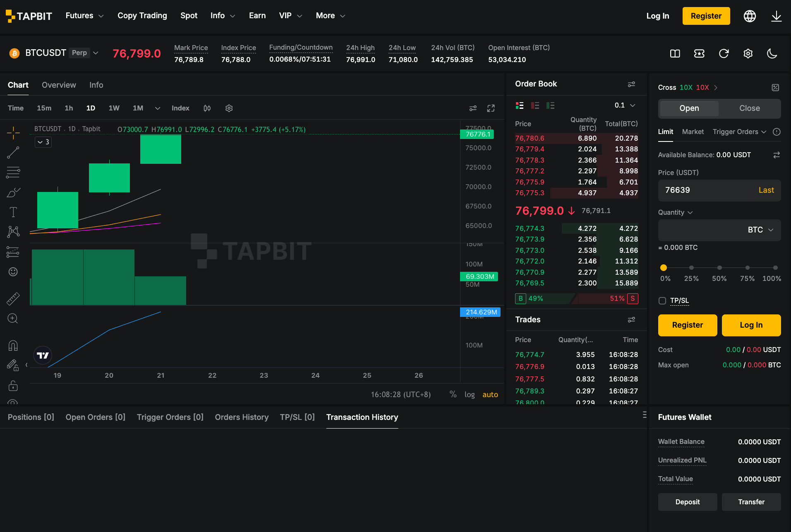The image size is (791, 532).
Task: Open Trades panel settings icon
Action: (x=631, y=319)
